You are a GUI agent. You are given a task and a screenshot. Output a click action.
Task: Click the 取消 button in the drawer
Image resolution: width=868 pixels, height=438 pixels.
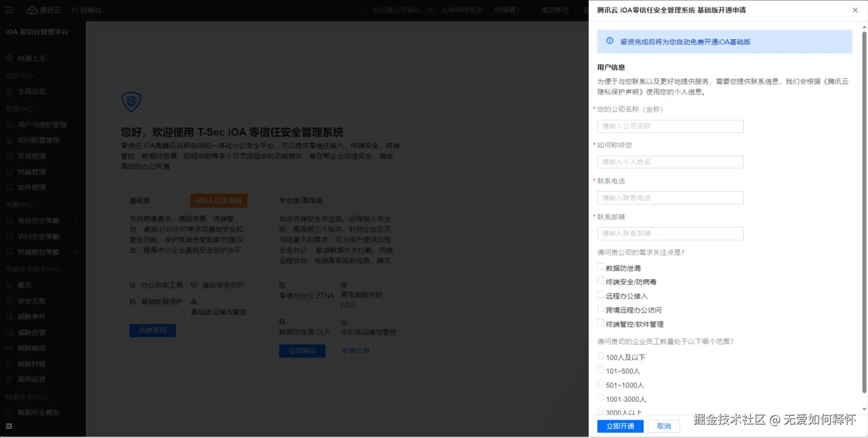664,426
